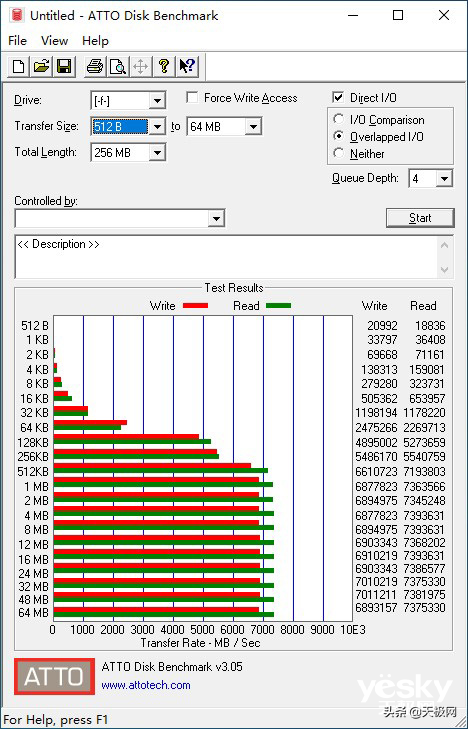
Task: Click the 16 KB write value 505362
Action: (380, 398)
